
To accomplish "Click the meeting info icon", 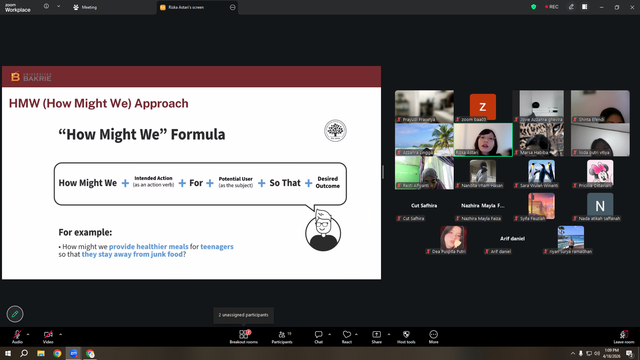I will click(46, 7).
